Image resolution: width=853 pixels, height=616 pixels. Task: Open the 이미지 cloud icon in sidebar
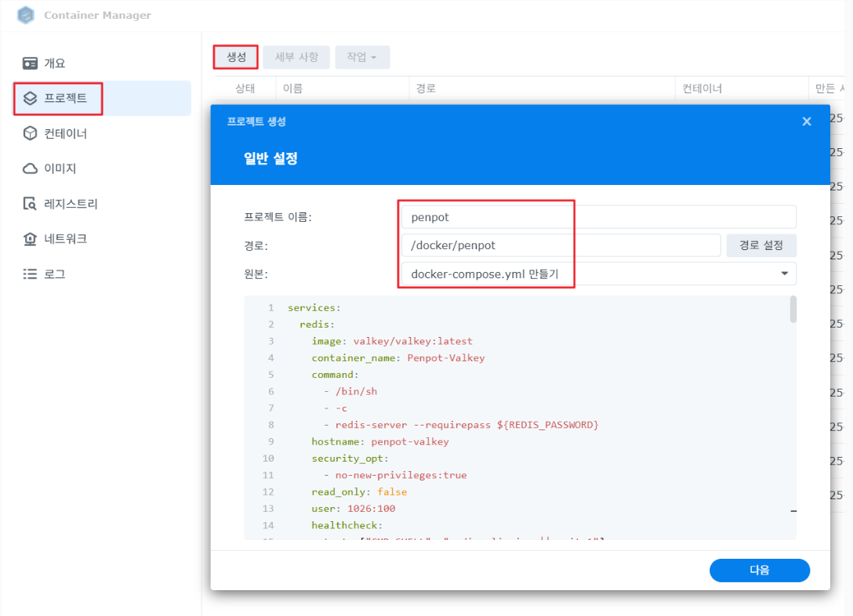tap(31, 168)
